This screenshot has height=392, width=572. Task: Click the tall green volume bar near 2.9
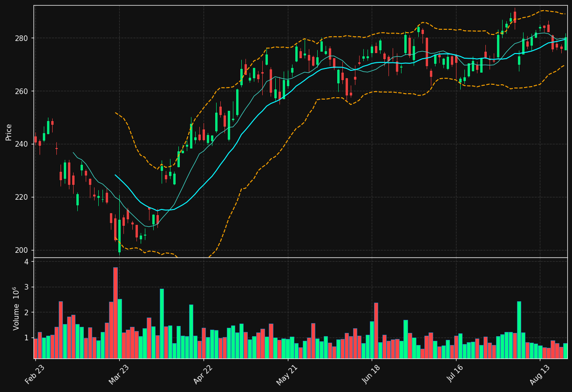162,324
